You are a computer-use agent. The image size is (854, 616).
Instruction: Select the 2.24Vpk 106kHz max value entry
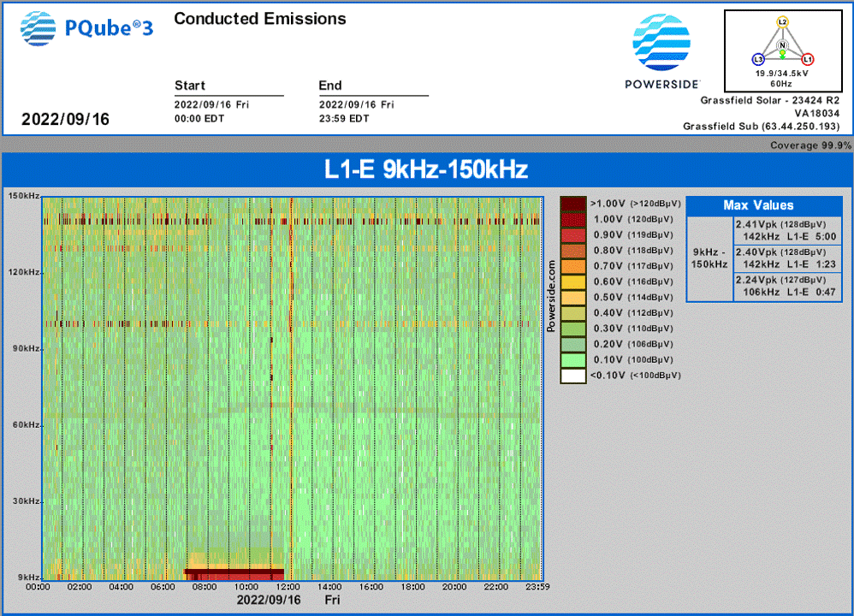click(x=786, y=287)
